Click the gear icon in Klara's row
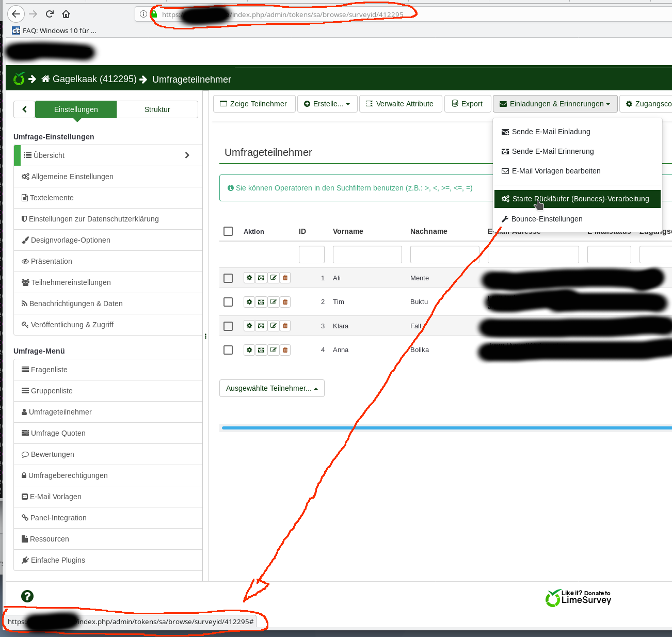Screen dimensions: 672x637 pyautogui.click(x=249, y=326)
